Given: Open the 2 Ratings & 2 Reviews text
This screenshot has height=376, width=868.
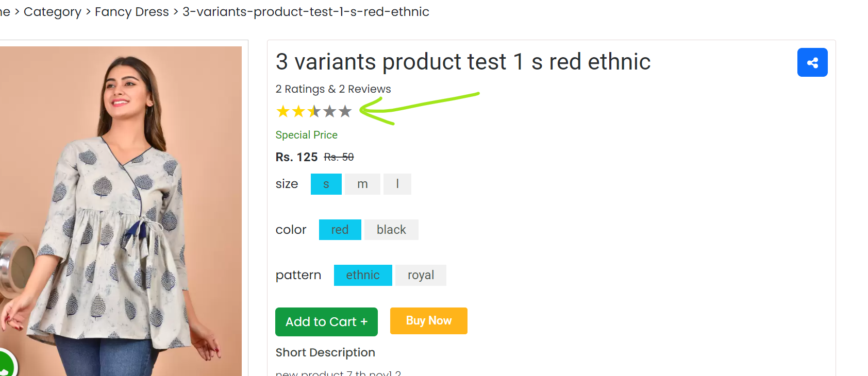Looking at the screenshot, I should tap(333, 89).
